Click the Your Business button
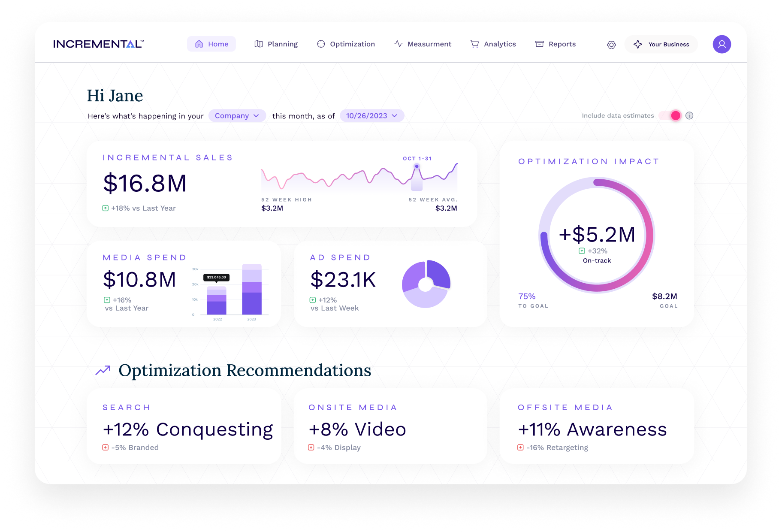 coord(661,44)
